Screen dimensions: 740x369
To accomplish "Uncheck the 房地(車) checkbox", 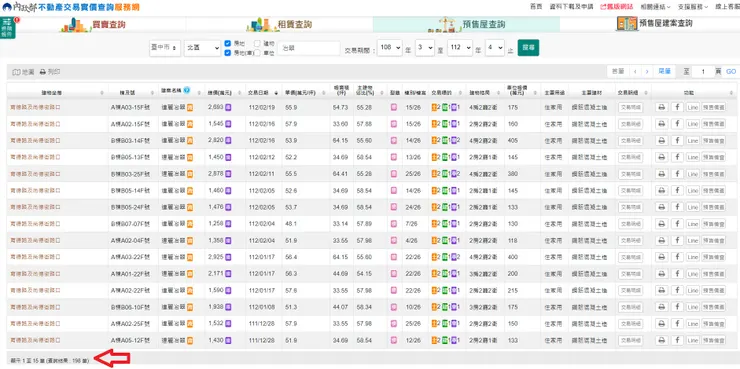I will [228, 53].
